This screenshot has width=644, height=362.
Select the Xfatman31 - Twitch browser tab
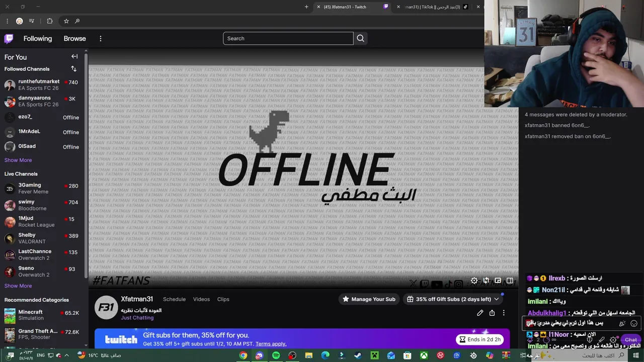click(352, 7)
